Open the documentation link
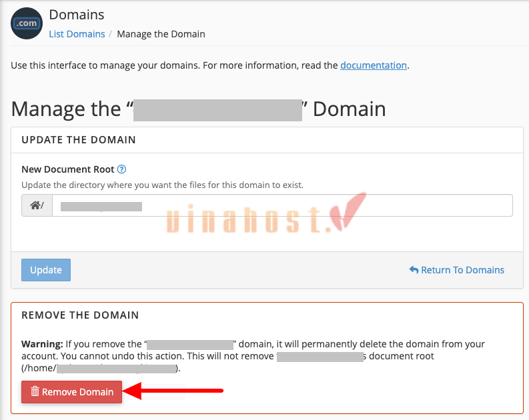The height and width of the screenshot is (420, 529). point(373,65)
